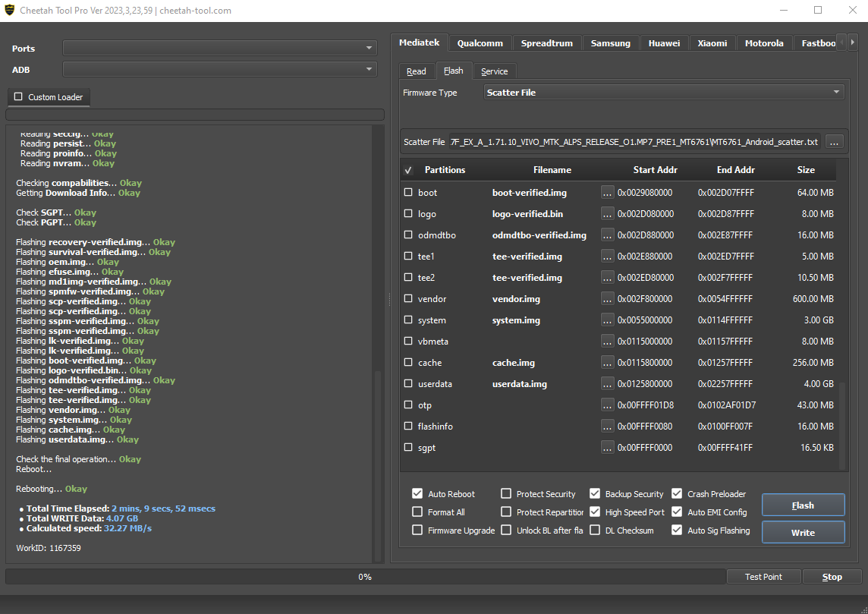This screenshot has height=614, width=868.
Task: Click the Flash button
Action: (804, 505)
